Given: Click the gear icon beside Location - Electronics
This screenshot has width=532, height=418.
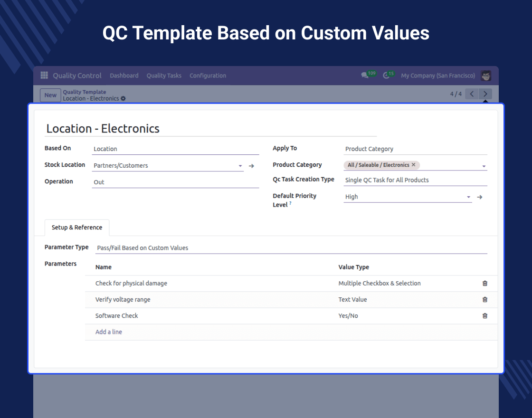Looking at the screenshot, I should coord(123,99).
